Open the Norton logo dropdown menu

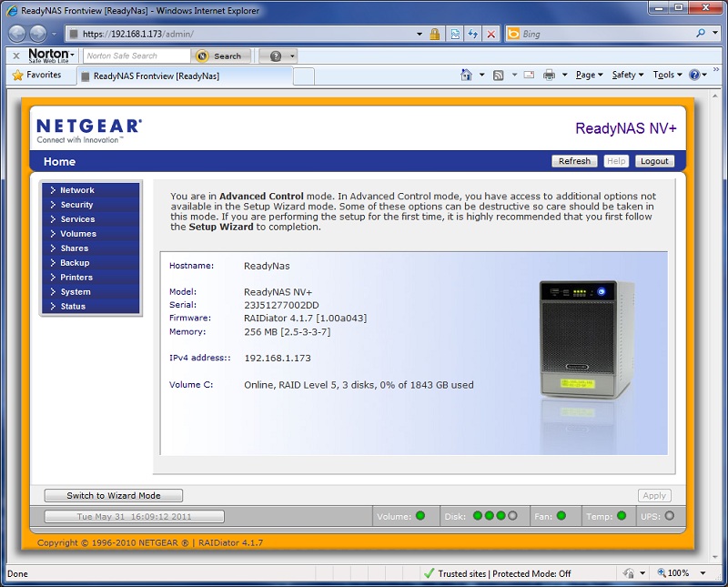coord(73,55)
